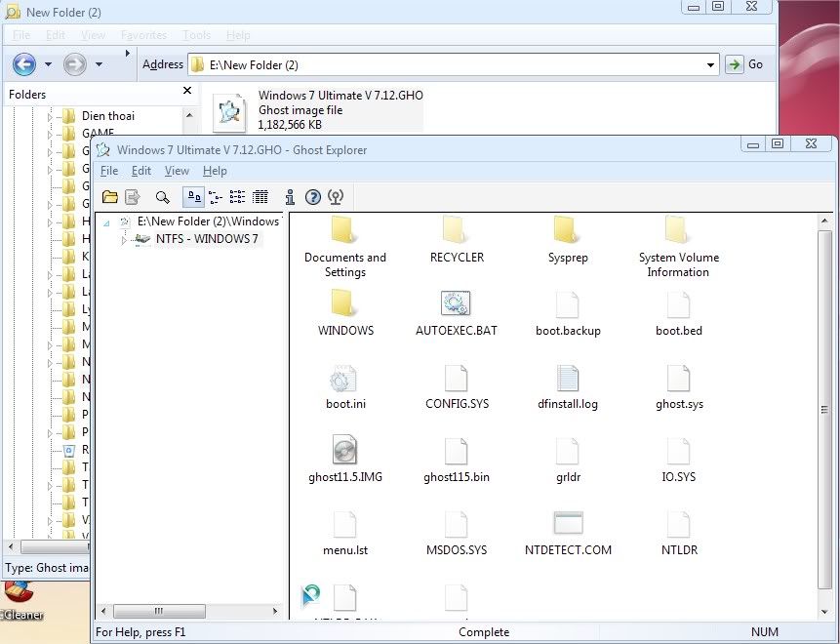This screenshot has width=840, height=644.
Task: Click the Help question mark icon
Action: pyautogui.click(x=313, y=197)
